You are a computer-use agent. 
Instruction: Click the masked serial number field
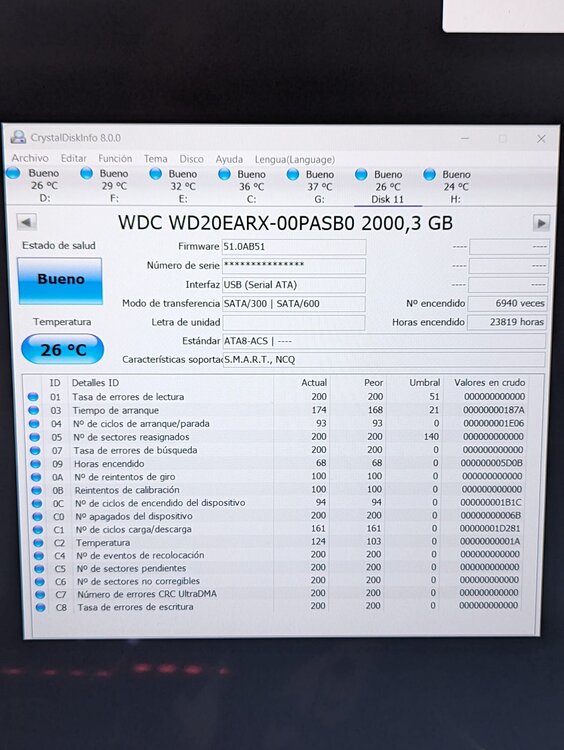(294, 265)
